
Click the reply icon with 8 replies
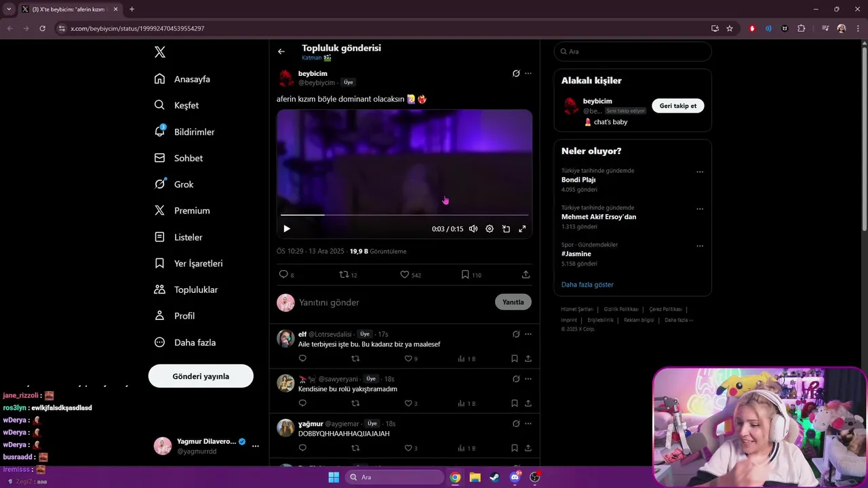[286, 274]
